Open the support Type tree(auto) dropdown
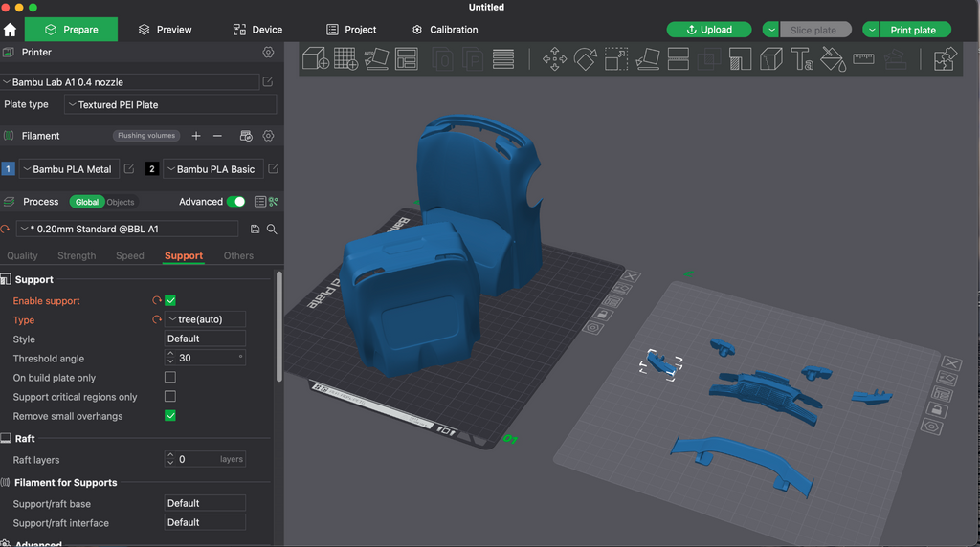The height and width of the screenshot is (547, 980). pos(205,319)
